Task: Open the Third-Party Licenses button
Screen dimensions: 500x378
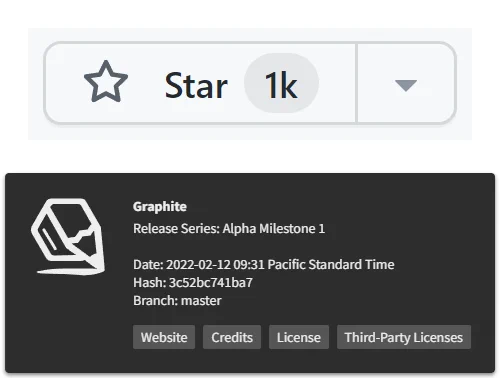Action: tap(404, 337)
